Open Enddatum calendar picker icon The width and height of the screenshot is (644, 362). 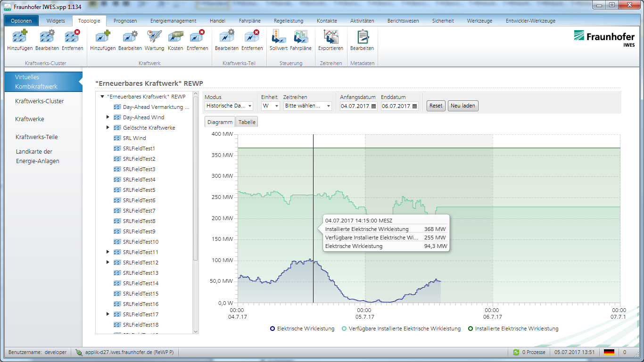point(415,106)
